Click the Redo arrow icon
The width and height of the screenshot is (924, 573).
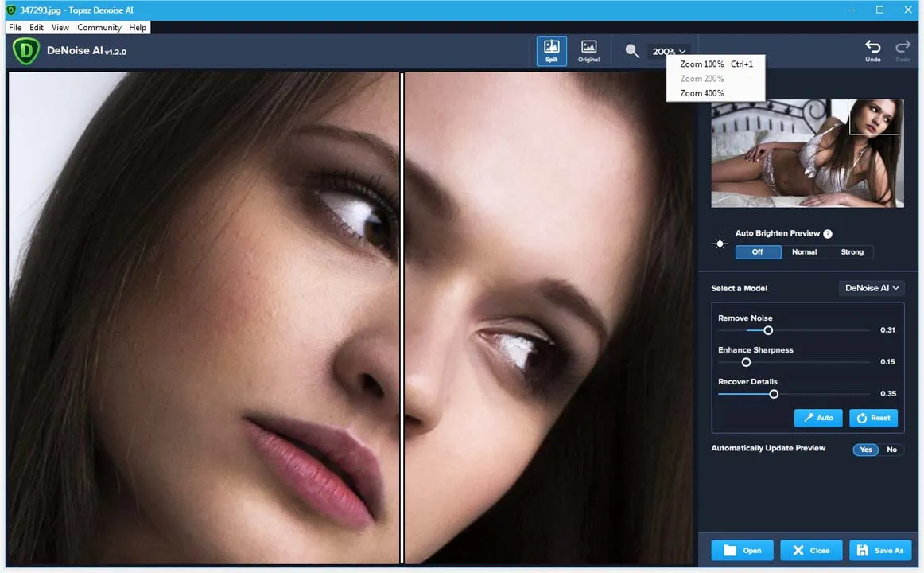(903, 50)
